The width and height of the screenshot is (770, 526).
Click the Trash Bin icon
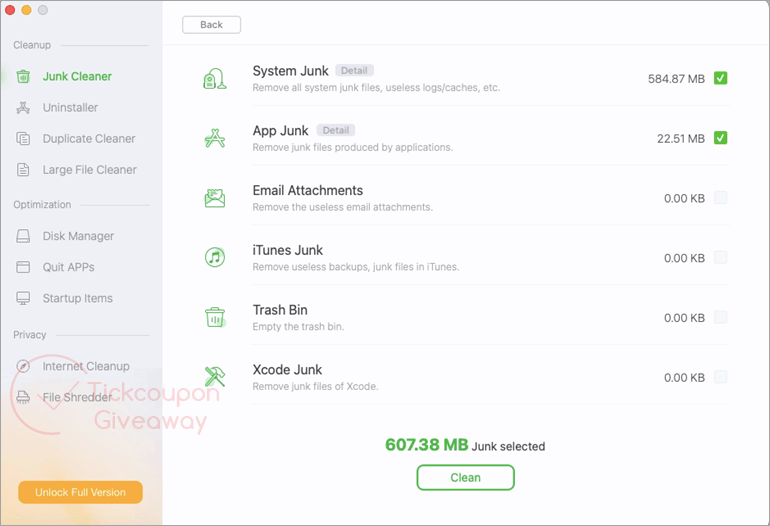click(215, 317)
